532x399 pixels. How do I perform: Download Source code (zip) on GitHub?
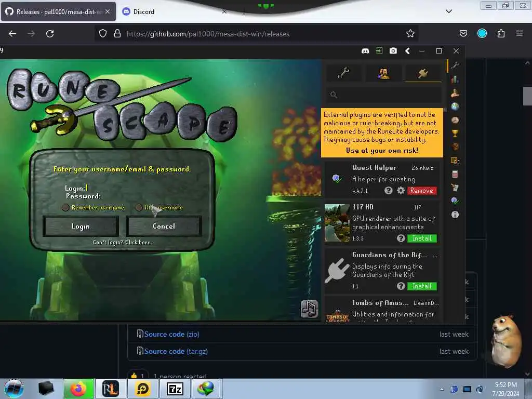[x=171, y=334]
